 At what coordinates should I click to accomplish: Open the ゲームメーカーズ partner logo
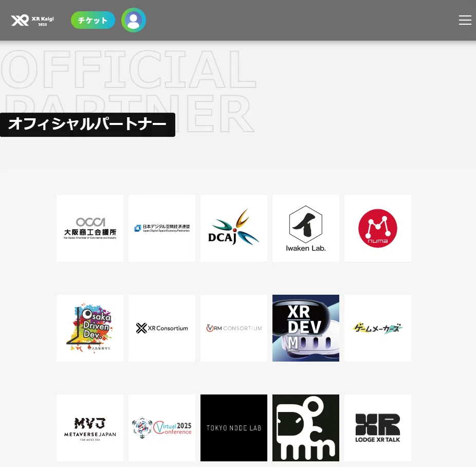coord(378,328)
